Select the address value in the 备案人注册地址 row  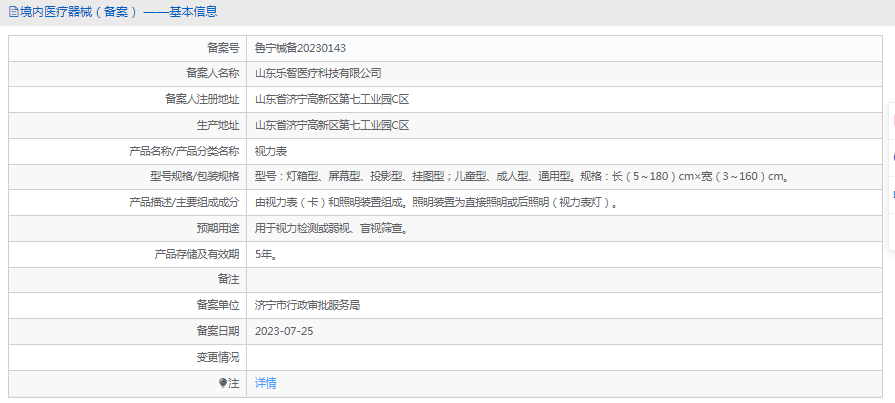click(332, 100)
